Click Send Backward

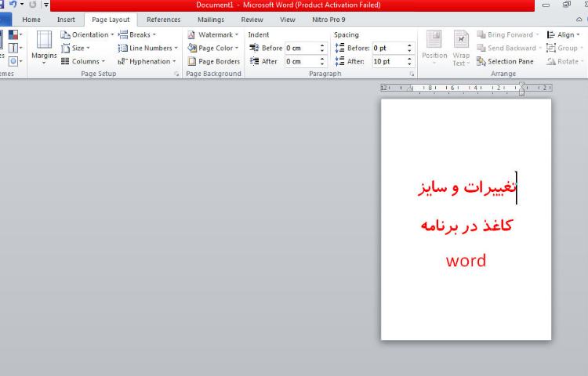(x=509, y=48)
